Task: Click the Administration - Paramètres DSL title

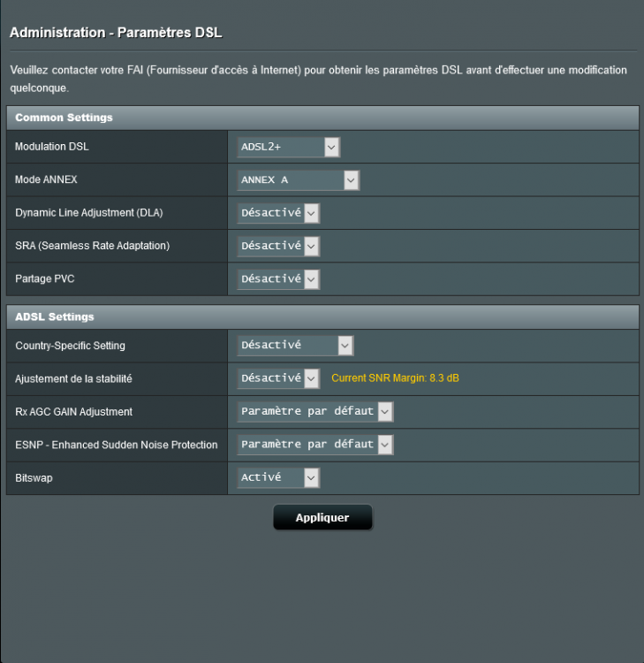Action: [116, 34]
